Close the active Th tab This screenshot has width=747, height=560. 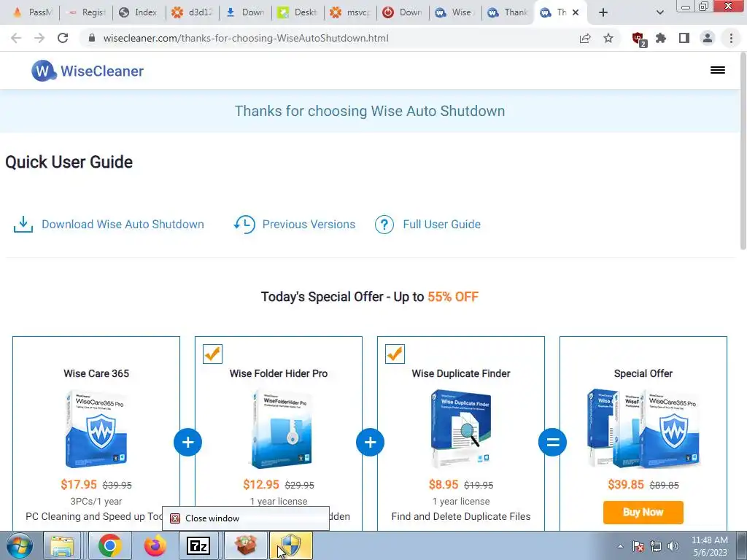point(576,12)
